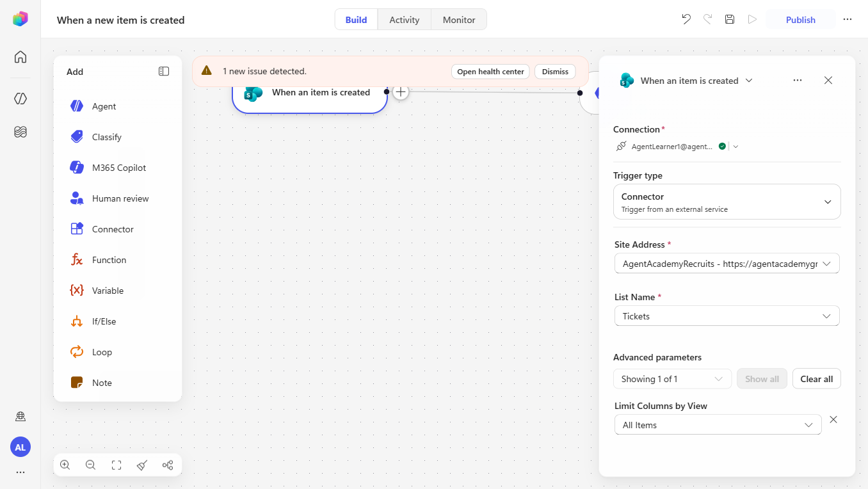This screenshot has height=489, width=868.
Task: Collapse the Add panel with sidebar icon
Action: click(164, 72)
